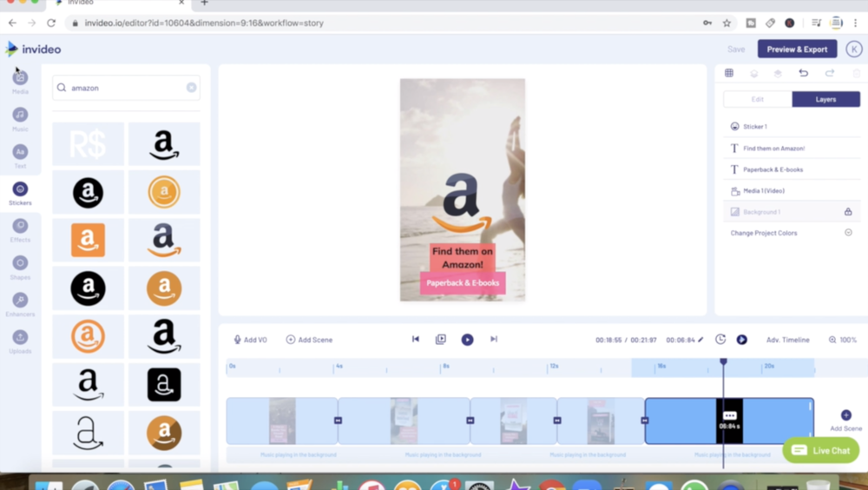Click the Preview & Export button

pos(797,50)
